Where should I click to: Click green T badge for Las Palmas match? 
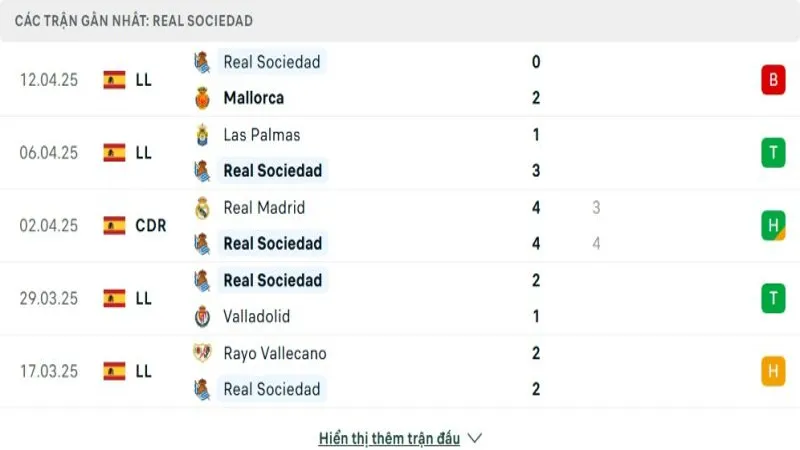coord(772,153)
